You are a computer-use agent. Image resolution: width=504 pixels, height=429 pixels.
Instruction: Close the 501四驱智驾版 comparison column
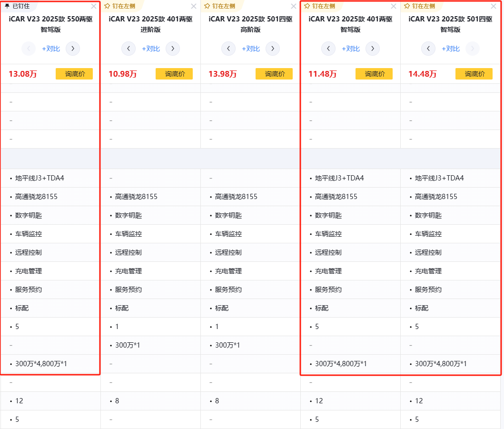pyautogui.click(x=494, y=6)
